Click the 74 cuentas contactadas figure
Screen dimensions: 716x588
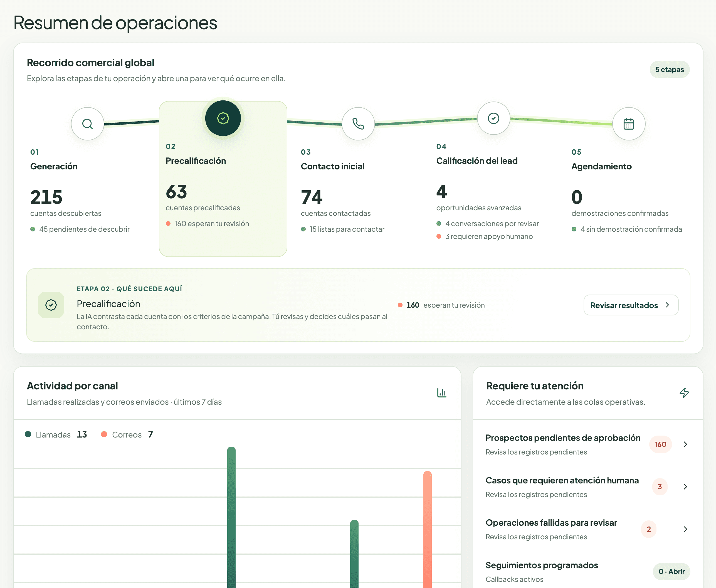click(x=312, y=197)
